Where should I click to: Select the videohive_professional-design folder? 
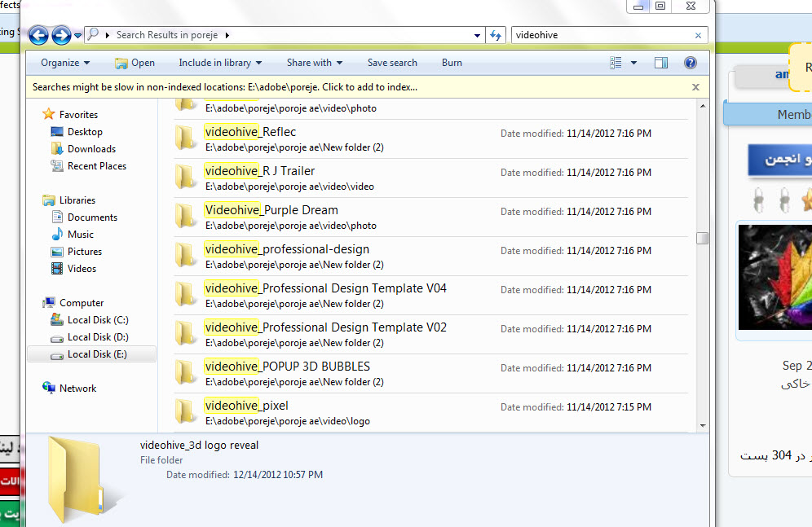[x=430, y=256]
